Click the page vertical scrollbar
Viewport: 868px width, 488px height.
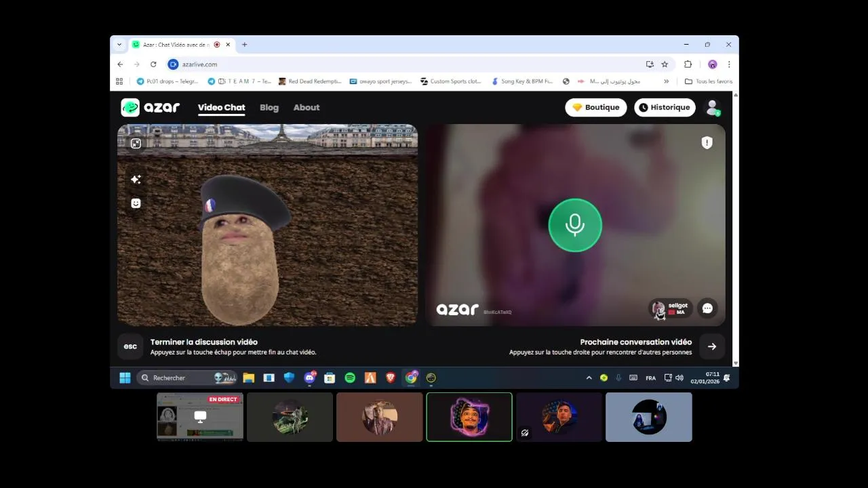[736, 229]
